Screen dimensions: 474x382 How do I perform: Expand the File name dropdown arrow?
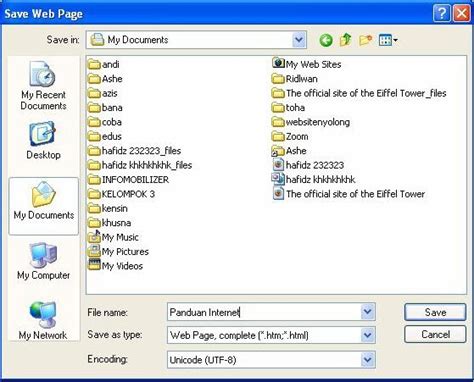(x=368, y=312)
